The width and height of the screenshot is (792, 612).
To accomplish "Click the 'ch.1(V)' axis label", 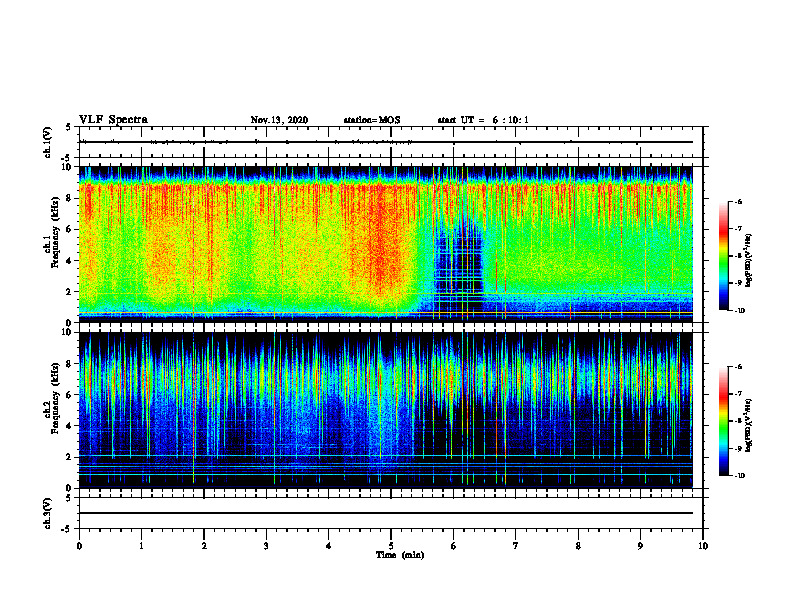I will [48, 142].
